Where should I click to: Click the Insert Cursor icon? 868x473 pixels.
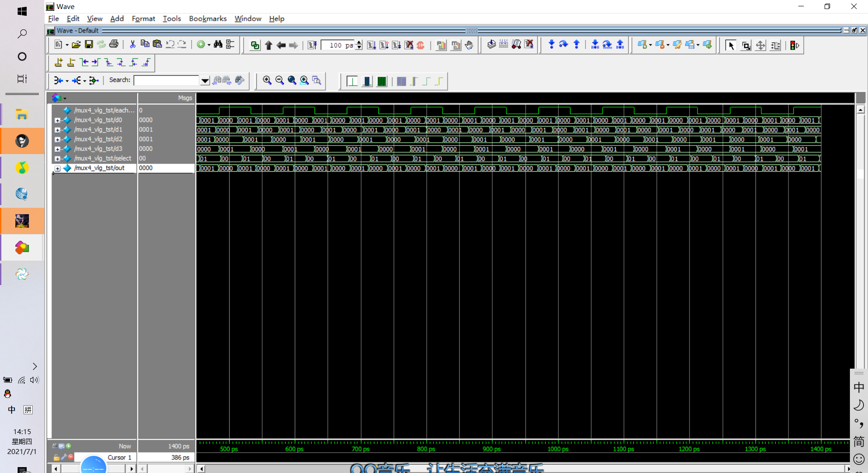click(x=58, y=62)
